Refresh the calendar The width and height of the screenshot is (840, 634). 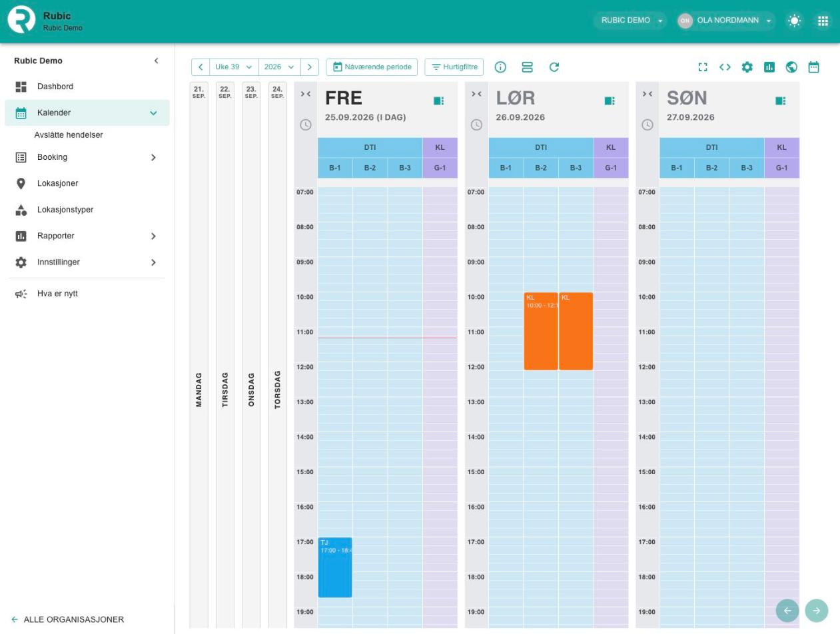pos(554,67)
